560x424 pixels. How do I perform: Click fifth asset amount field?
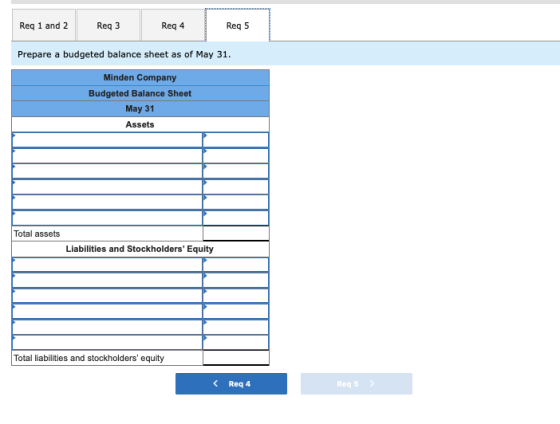236,202
